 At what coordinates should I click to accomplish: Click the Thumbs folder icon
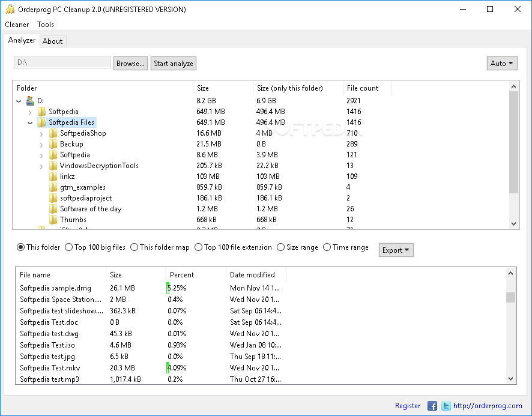click(x=53, y=220)
